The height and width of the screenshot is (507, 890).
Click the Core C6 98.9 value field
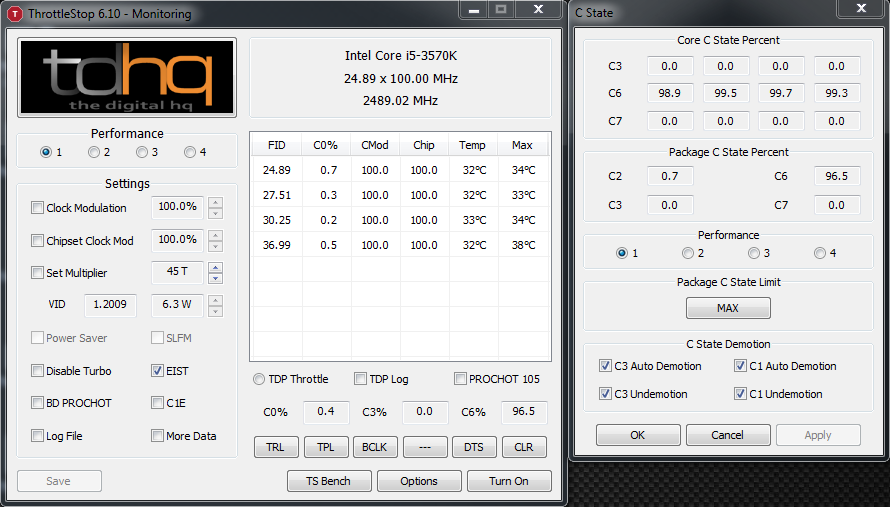coord(670,93)
